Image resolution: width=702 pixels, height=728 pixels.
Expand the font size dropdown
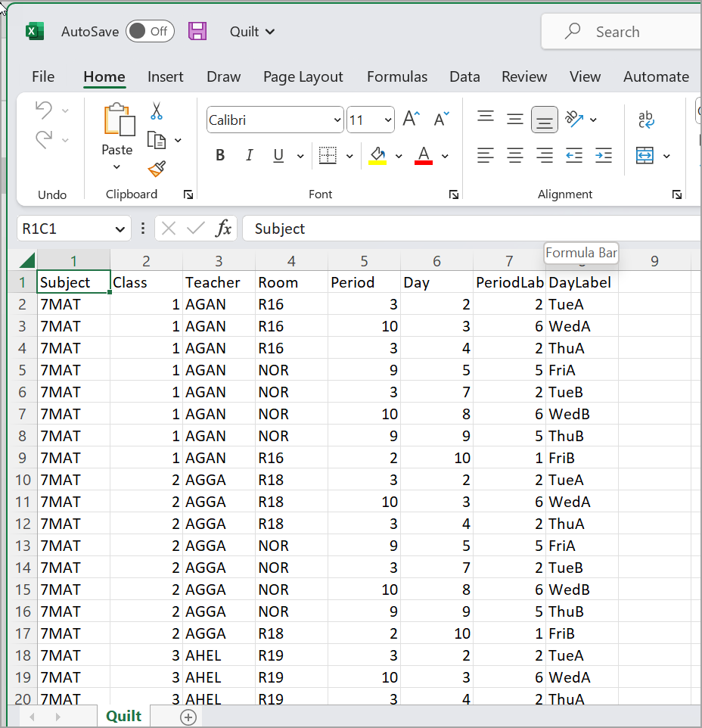tap(388, 120)
